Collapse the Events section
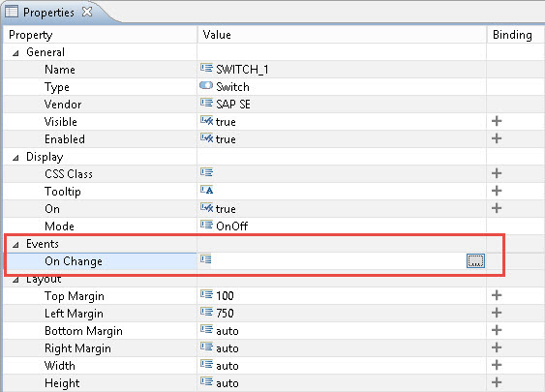This screenshot has width=545, height=392. pyautogui.click(x=15, y=245)
